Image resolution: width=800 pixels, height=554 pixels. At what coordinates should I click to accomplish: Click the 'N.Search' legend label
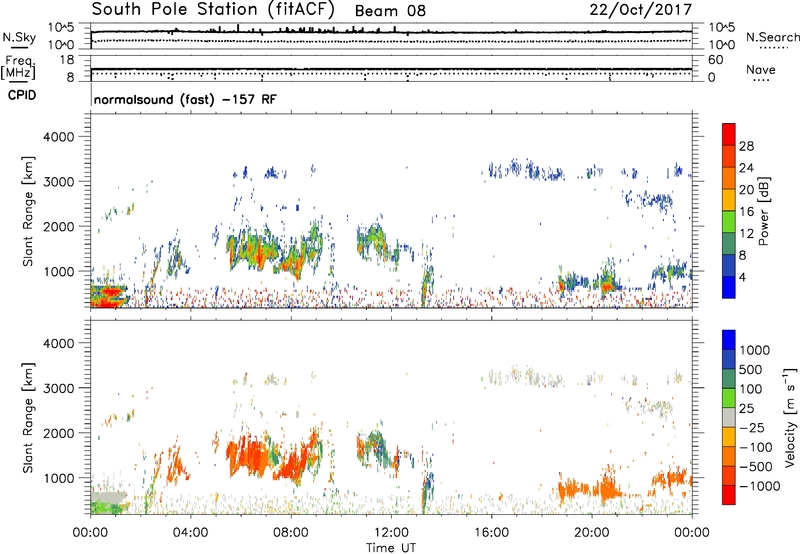pos(773,37)
